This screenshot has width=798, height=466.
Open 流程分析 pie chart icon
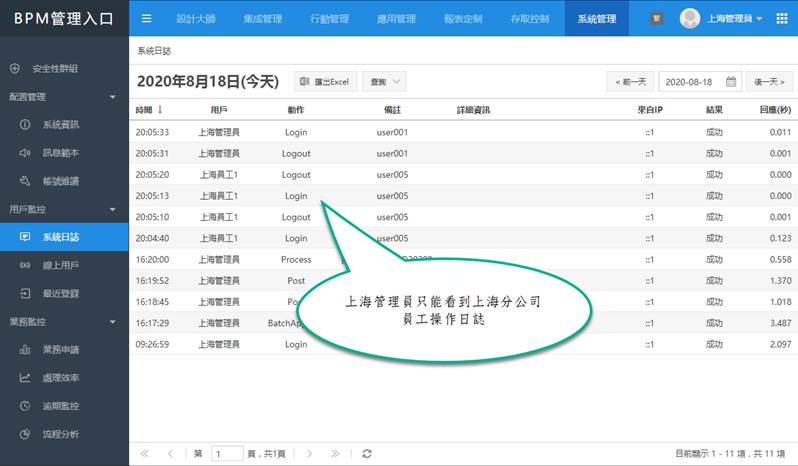coord(25,434)
